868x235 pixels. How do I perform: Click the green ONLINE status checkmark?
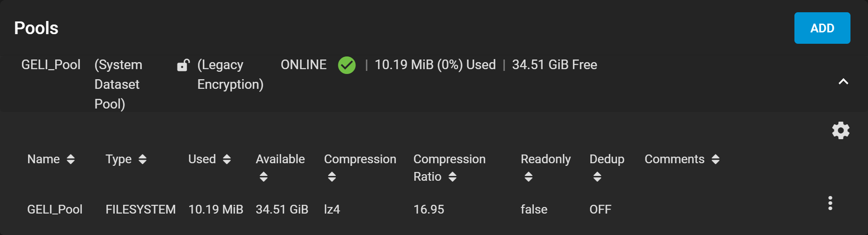pos(347,65)
